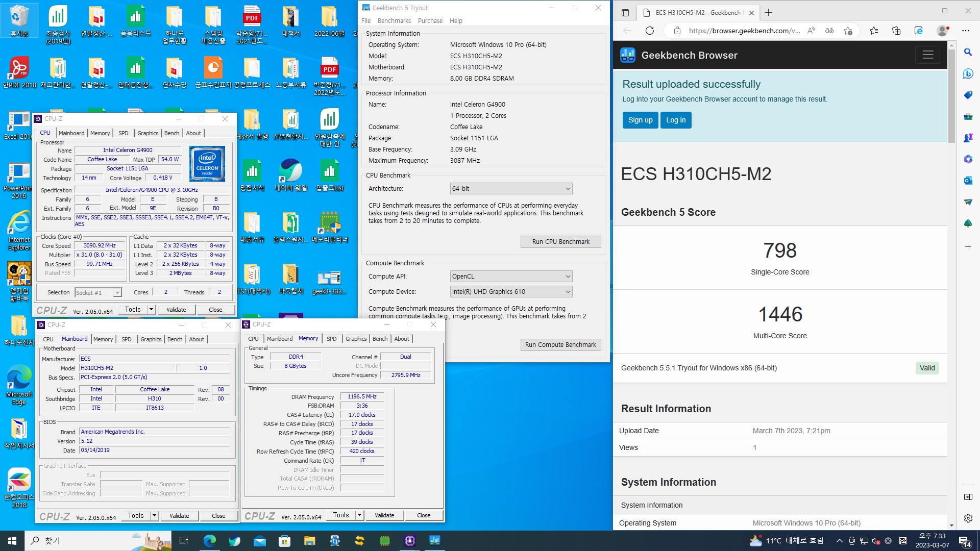
Task: Open Edge tab actions menu icon
Action: click(x=625, y=13)
